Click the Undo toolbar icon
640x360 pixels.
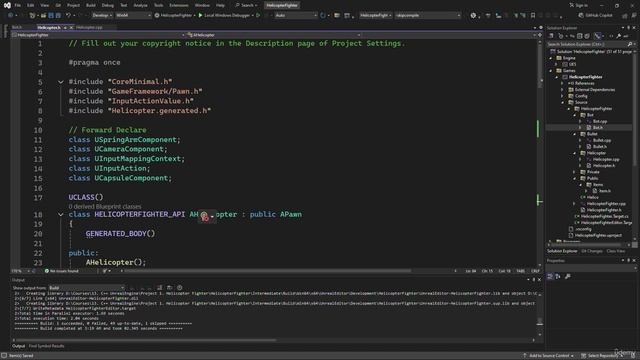coord(68,16)
